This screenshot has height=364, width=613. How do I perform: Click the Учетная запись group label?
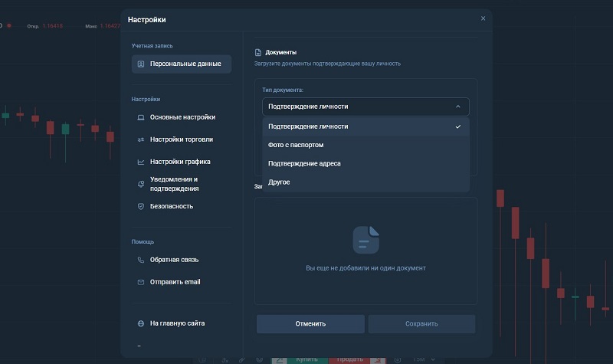(x=152, y=46)
